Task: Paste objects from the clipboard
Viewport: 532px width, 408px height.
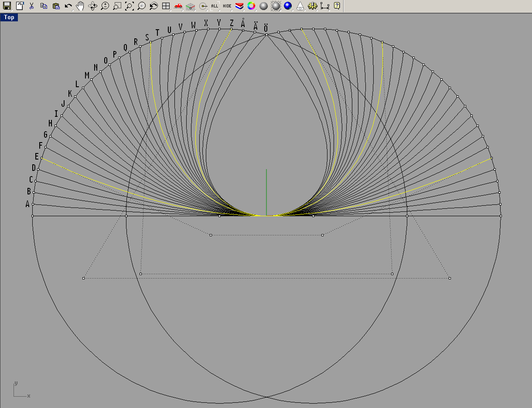Action: (x=56, y=6)
